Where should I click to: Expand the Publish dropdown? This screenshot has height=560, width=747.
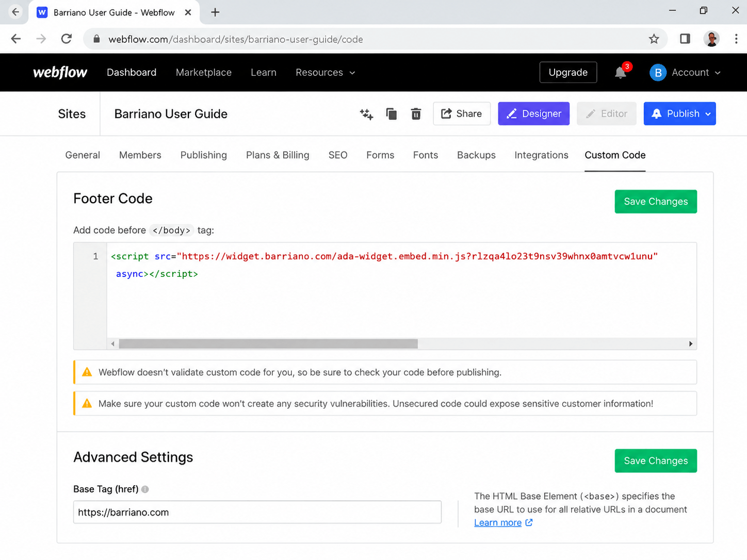[708, 114]
